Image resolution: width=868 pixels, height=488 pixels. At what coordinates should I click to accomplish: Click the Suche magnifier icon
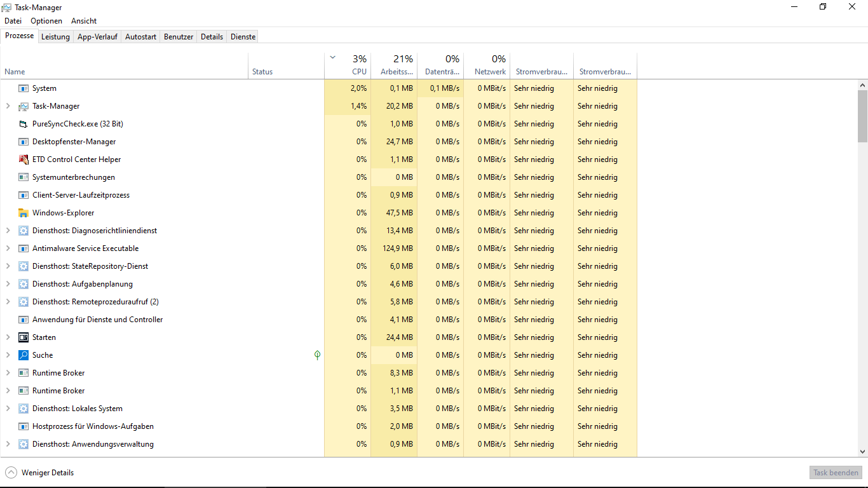24,355
